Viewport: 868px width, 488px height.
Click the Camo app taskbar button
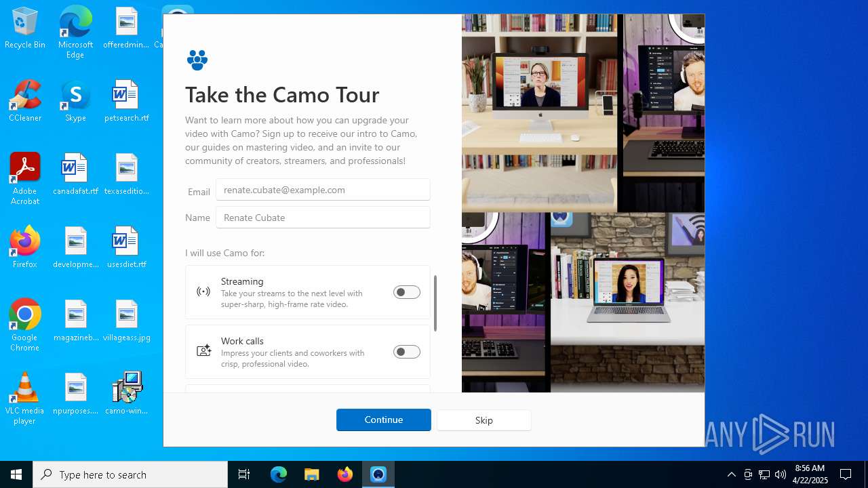point(378,474)
